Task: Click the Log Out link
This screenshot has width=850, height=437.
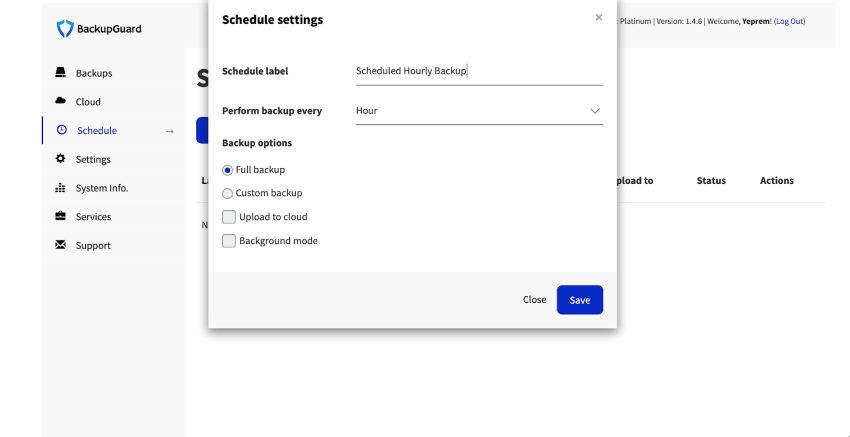Action: pyautogui.click(x=789, y=21)
